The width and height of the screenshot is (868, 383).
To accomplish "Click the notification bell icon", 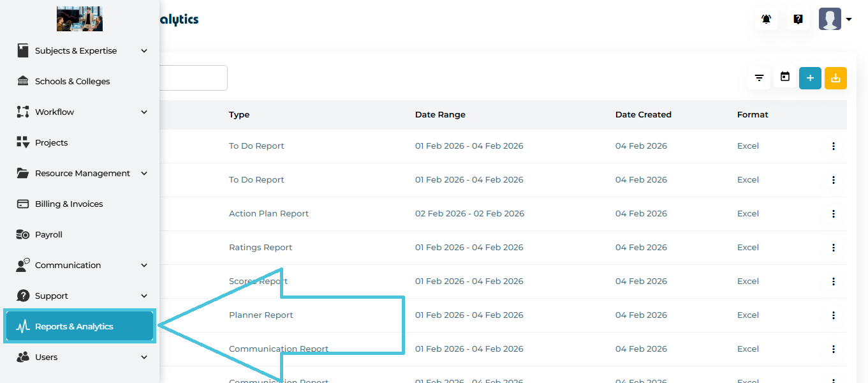I will 766,19.
